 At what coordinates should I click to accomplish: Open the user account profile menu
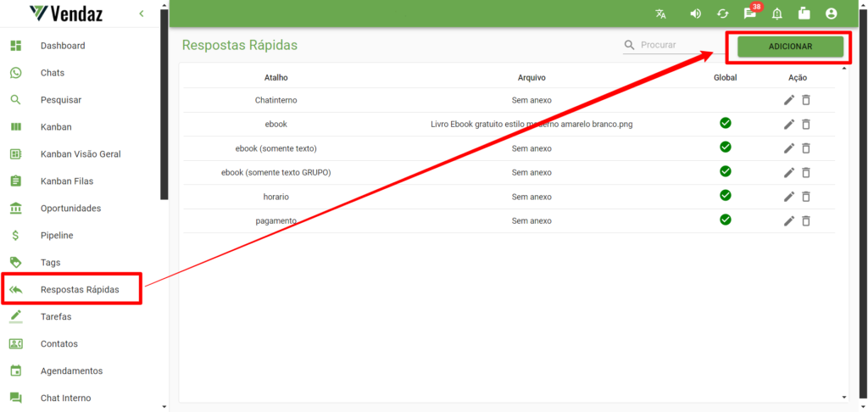tap(831, 14)
